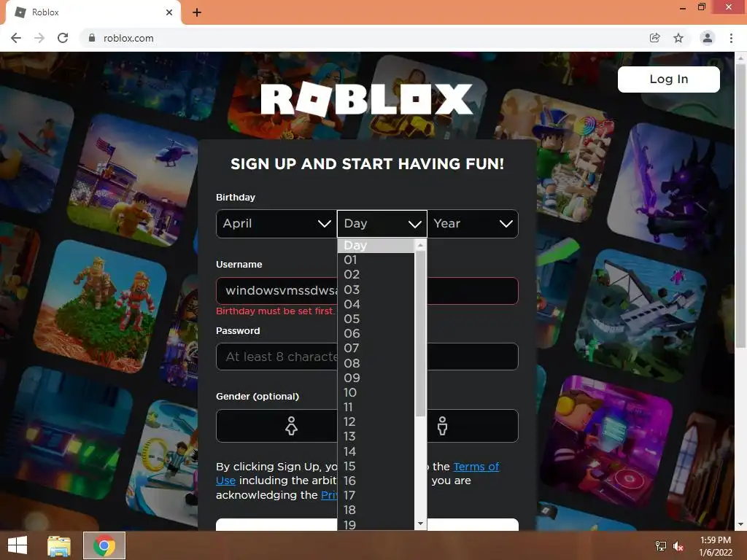Click the padlock site info icon

pyautogui.click(x=92, y=38)
